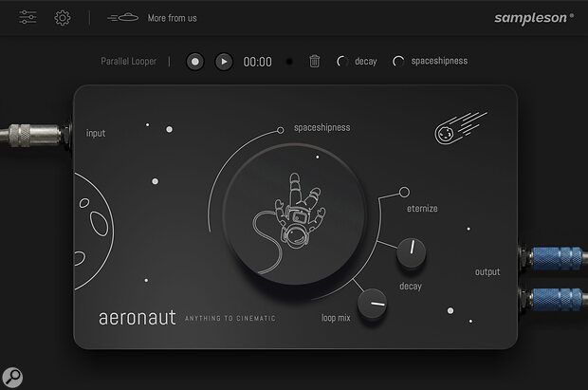Viewport: 588px width, 390px height.
Task: Open the sliders preset menu icon
Action: pos(28,17)
